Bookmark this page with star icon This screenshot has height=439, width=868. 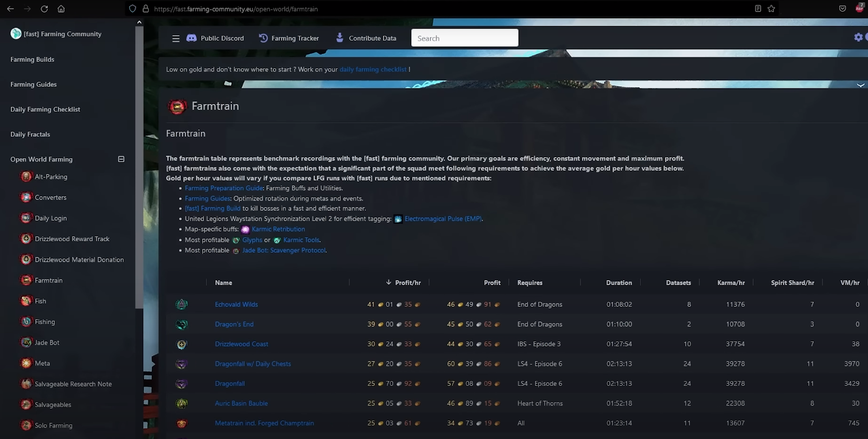[x=771, y=9]
